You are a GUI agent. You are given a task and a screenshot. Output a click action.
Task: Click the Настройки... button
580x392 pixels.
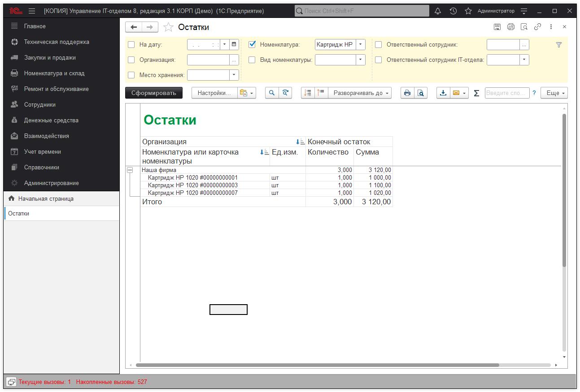(x=214, y=93)
